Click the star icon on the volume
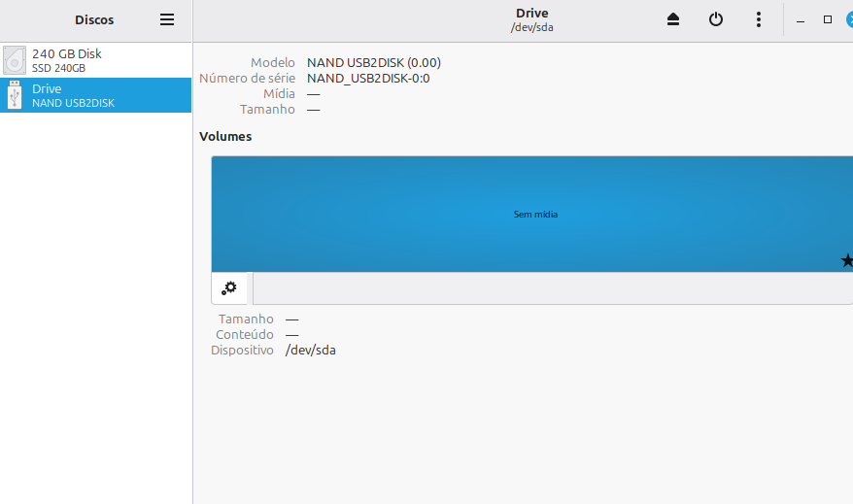This screenshot has width=853, height=504. pyautogui.click(x=846, y=260)
